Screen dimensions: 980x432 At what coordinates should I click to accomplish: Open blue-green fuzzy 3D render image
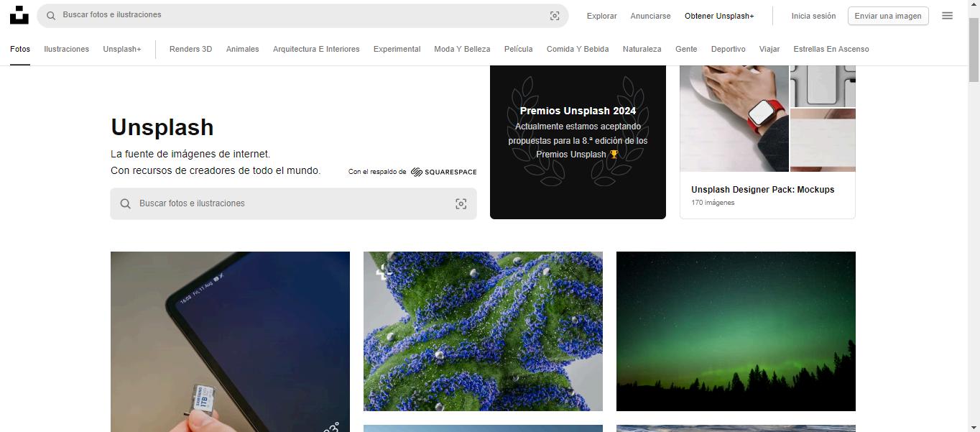point(483,331)
